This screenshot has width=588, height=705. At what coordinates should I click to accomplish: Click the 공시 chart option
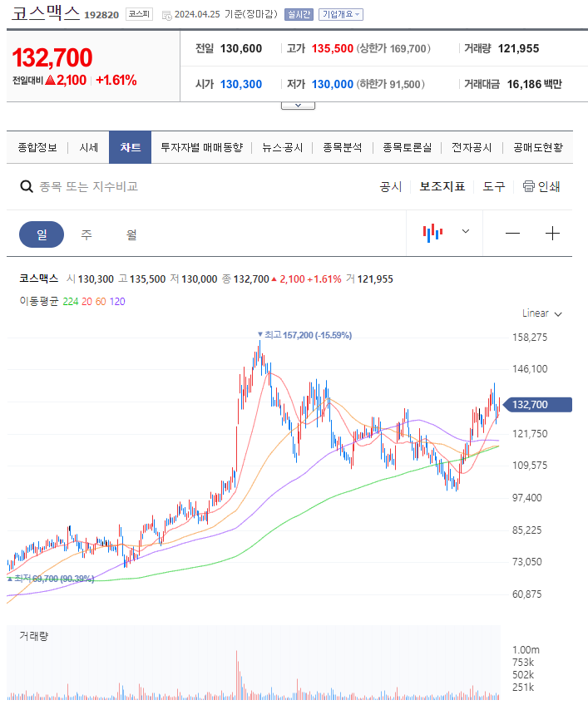click(x=391, y=186)
